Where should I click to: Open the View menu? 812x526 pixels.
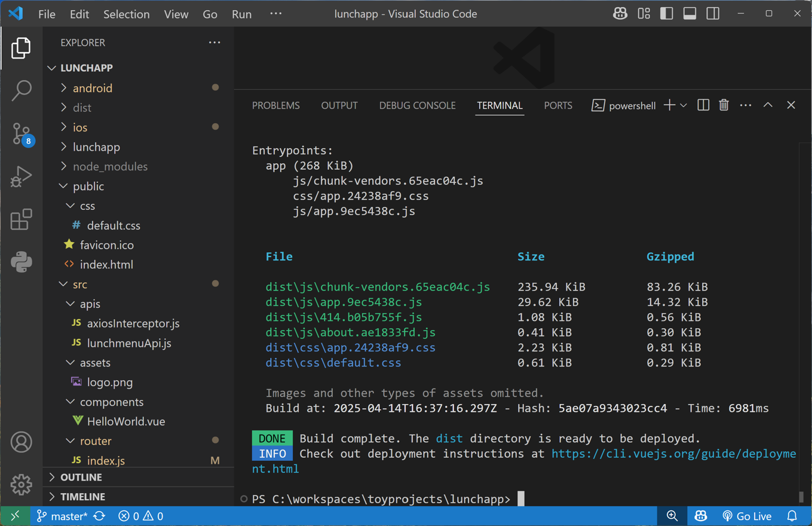[176, 14]
